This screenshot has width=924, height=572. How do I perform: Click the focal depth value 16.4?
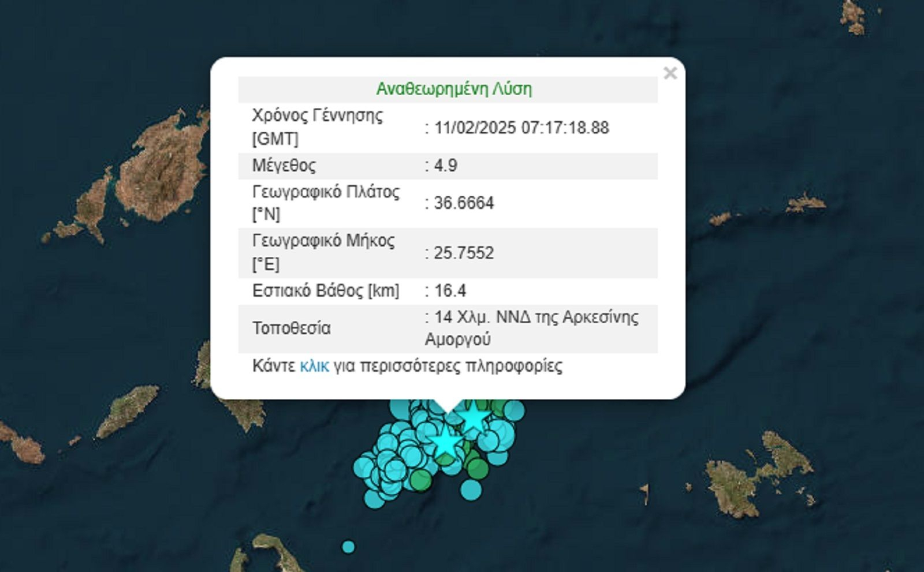pos(449,291)
